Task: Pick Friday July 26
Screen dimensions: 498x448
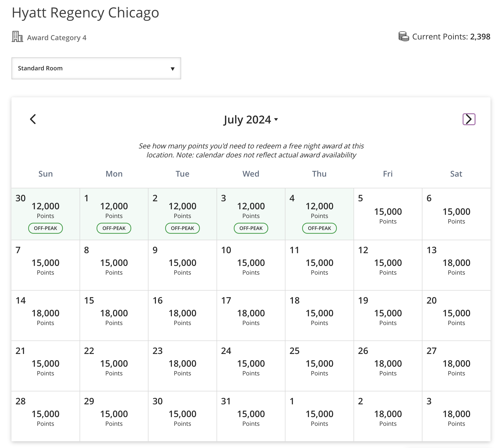Action: coord(388,366)
